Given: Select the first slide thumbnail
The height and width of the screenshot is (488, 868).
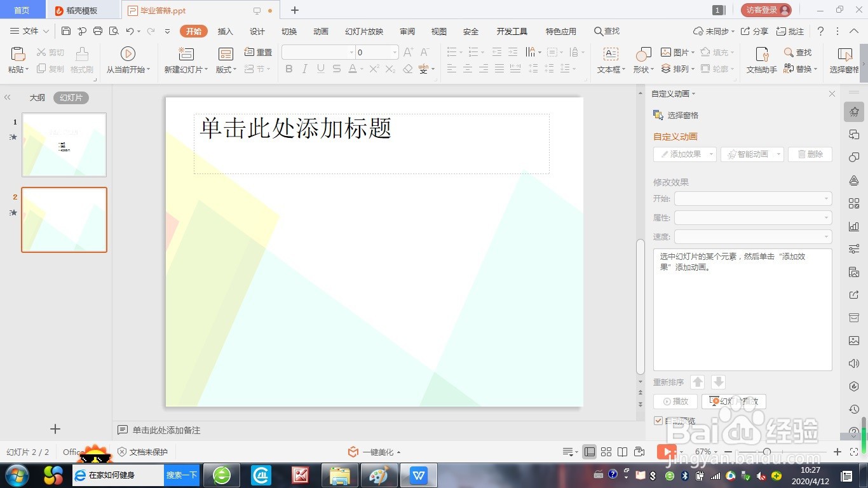Looking at the screenshot, I should [64, 144].
